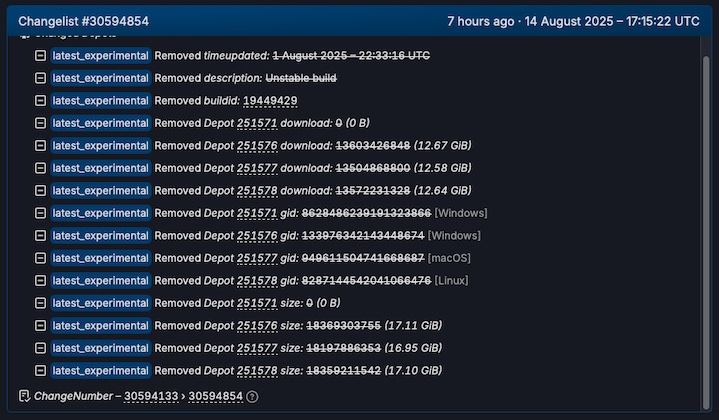This screenshot has width=719, height=420.
Task: Click the minus icon on the buildid row
Action: (x=40, y=101)
